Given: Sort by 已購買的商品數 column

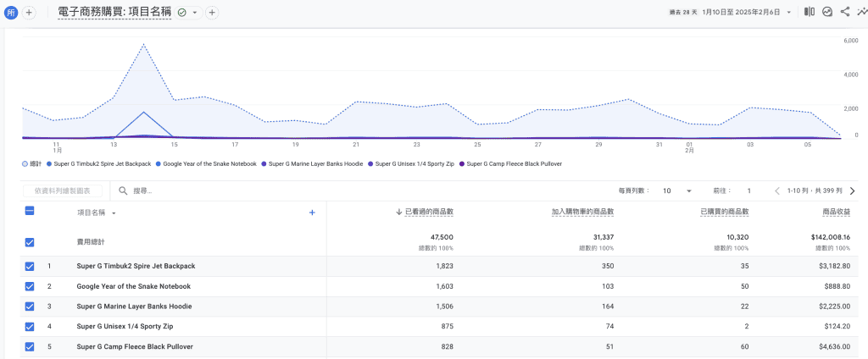Looking at the screenshot, I should (x=724, y=212).
